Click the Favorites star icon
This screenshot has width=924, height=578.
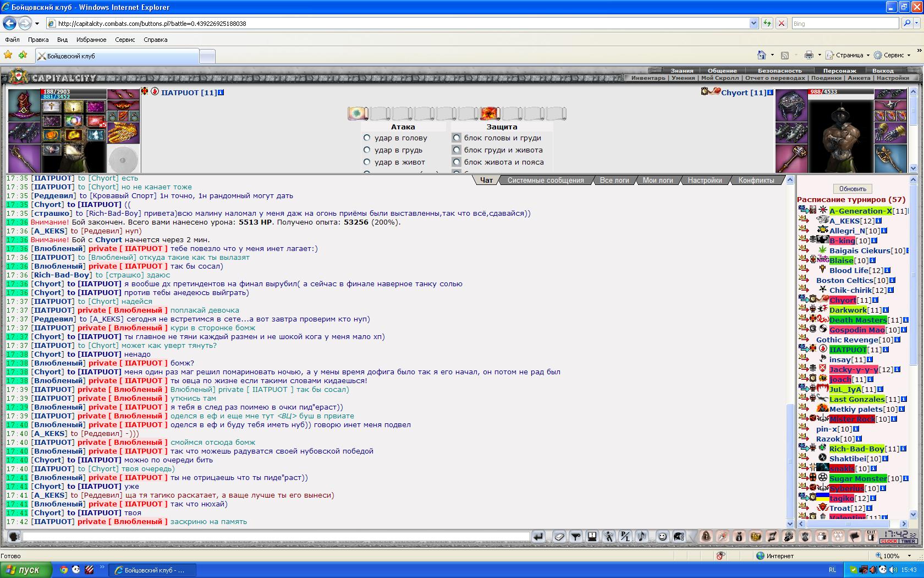pos(8,55)
